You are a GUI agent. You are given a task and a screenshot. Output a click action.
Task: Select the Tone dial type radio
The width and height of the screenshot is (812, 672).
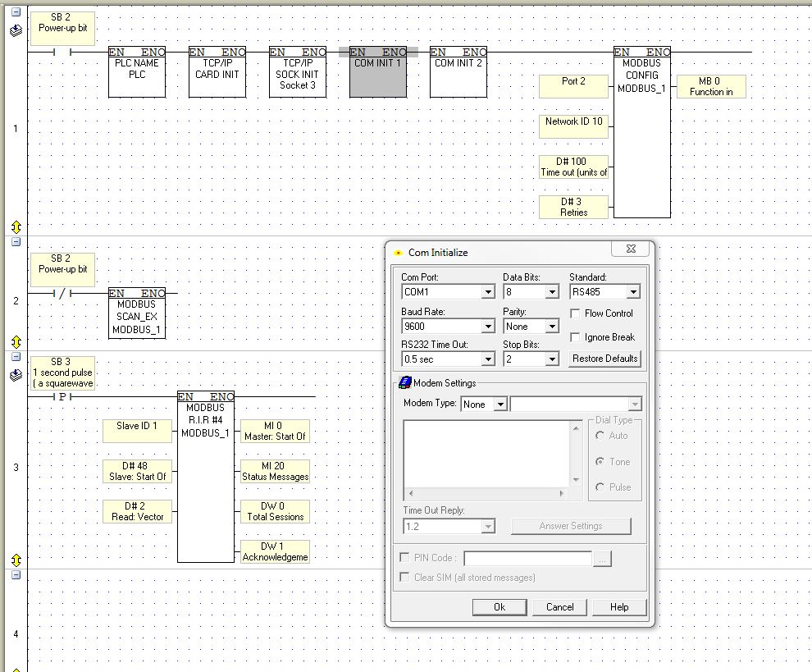pyautogui.click(x=600, y=462)
